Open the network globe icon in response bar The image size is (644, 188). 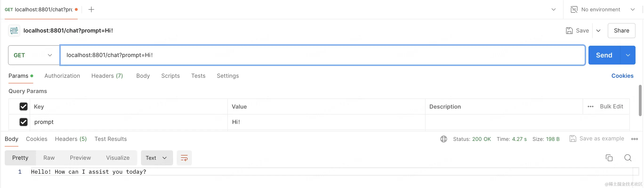click(x=443, y=139)
